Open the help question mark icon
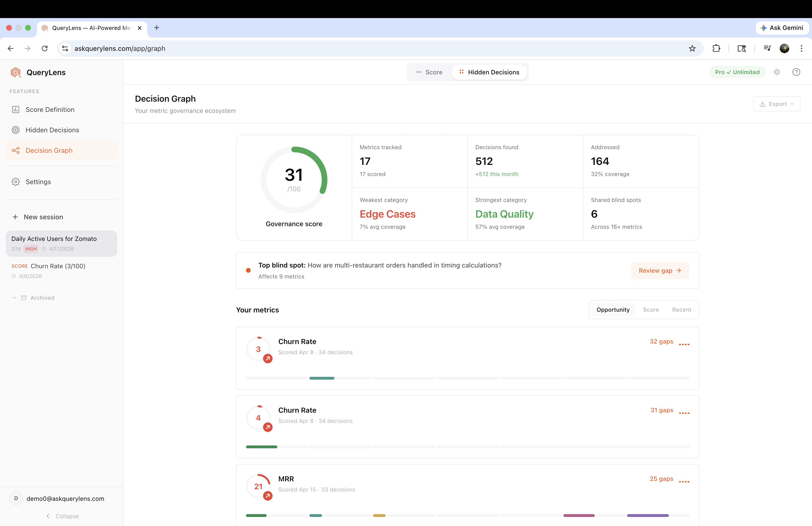Viewport: 812px width, 526px height. (x=796, y=72)
